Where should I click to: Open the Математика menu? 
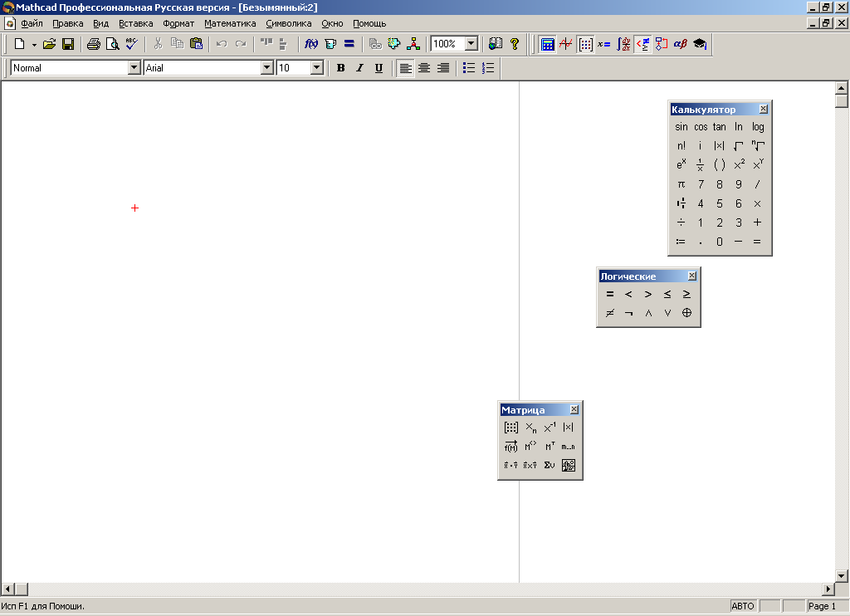pos(230,23)
